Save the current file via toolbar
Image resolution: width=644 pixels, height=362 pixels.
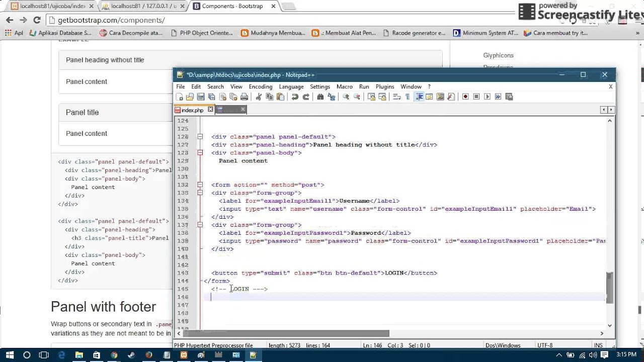click(201, 97)
